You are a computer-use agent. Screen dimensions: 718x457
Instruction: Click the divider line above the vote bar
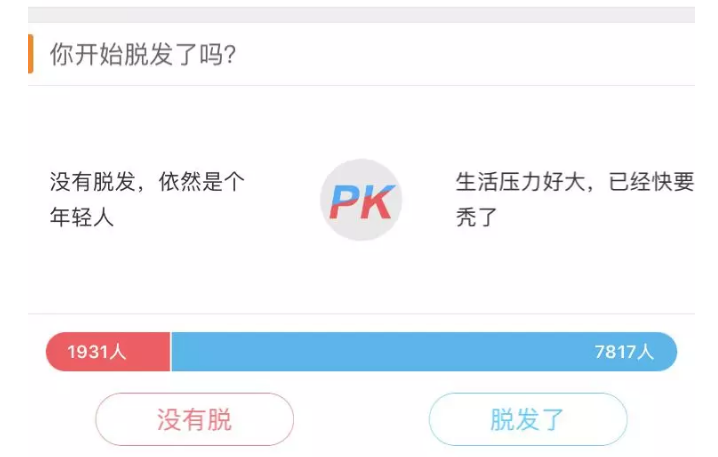click(360, 314)
